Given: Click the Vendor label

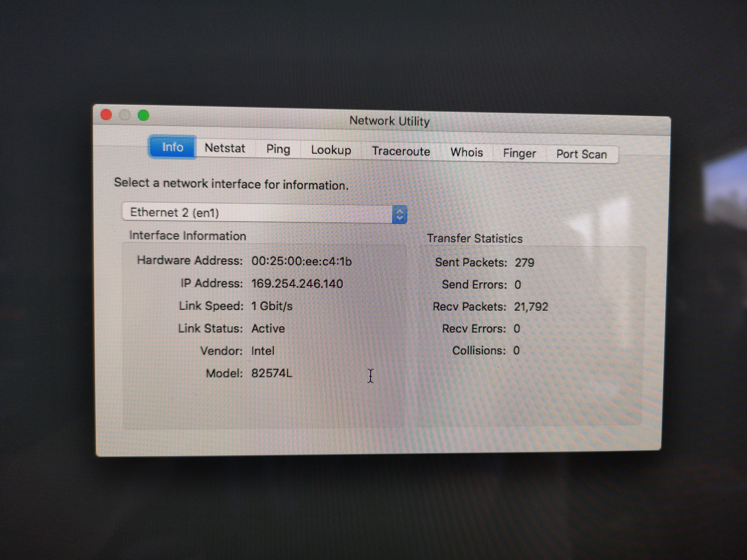Looking at the screenshot, I should coord(222,351).
